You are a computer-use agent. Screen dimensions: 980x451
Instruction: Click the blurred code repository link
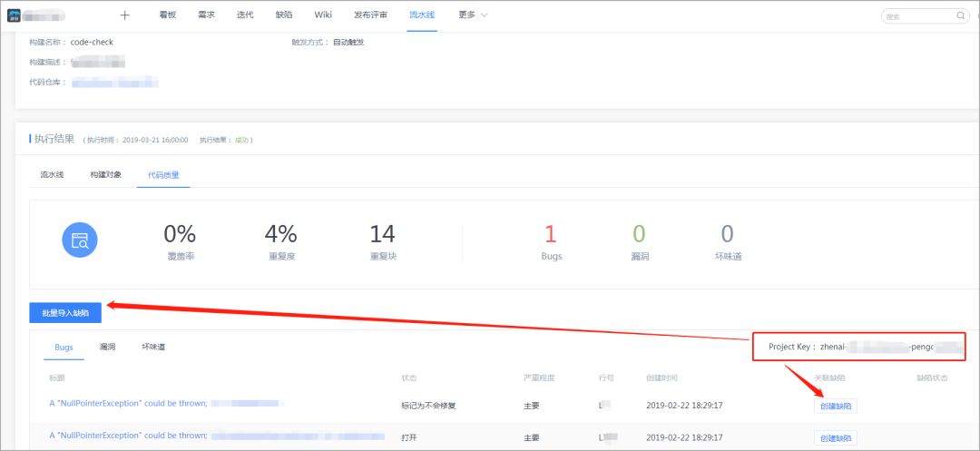pyautogui.click(x=114, y=82)
